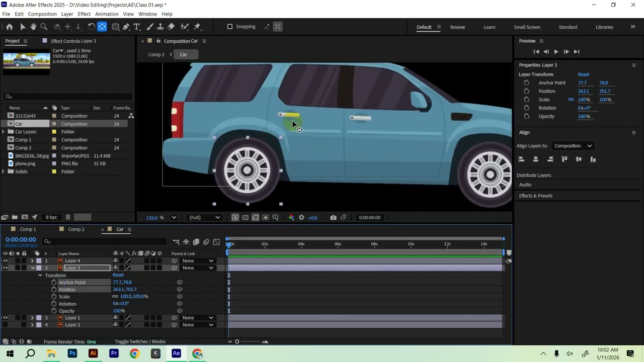Select the Zoom magnifier tool
The width and height of the screenshot is (644, 362).
[44, 27]
